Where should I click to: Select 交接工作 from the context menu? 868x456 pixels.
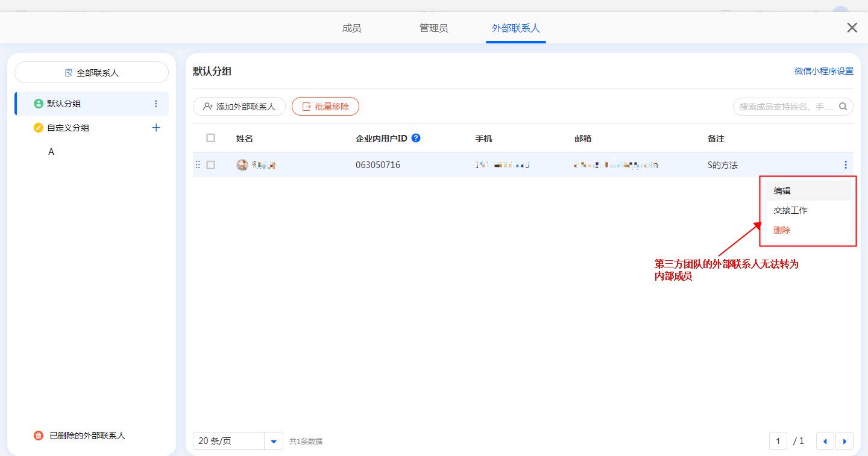coord(790,210)
